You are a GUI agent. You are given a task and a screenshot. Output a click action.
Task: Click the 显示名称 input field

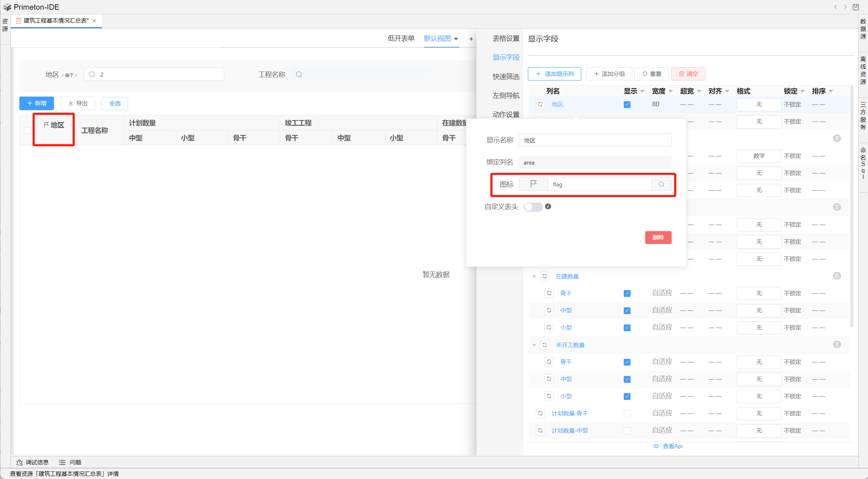click(595, 140)
